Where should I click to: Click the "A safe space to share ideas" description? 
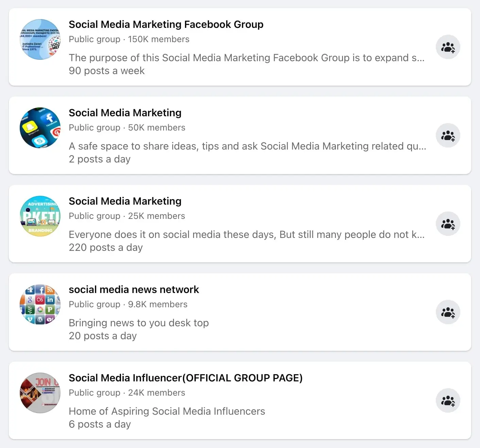click(x=247, y=146)
